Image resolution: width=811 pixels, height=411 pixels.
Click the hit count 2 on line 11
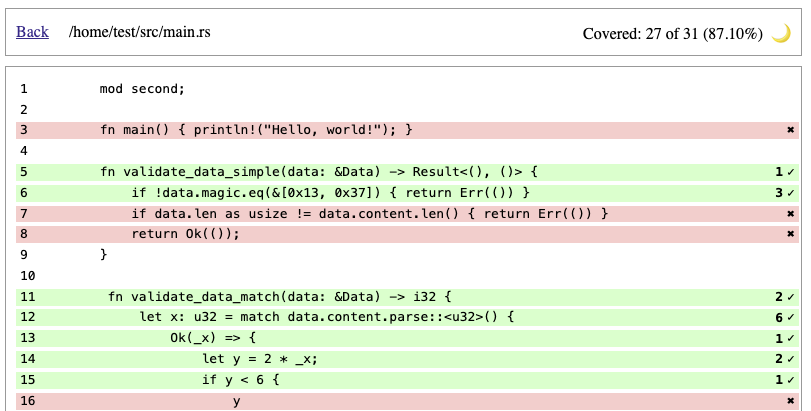click(779, 297)
